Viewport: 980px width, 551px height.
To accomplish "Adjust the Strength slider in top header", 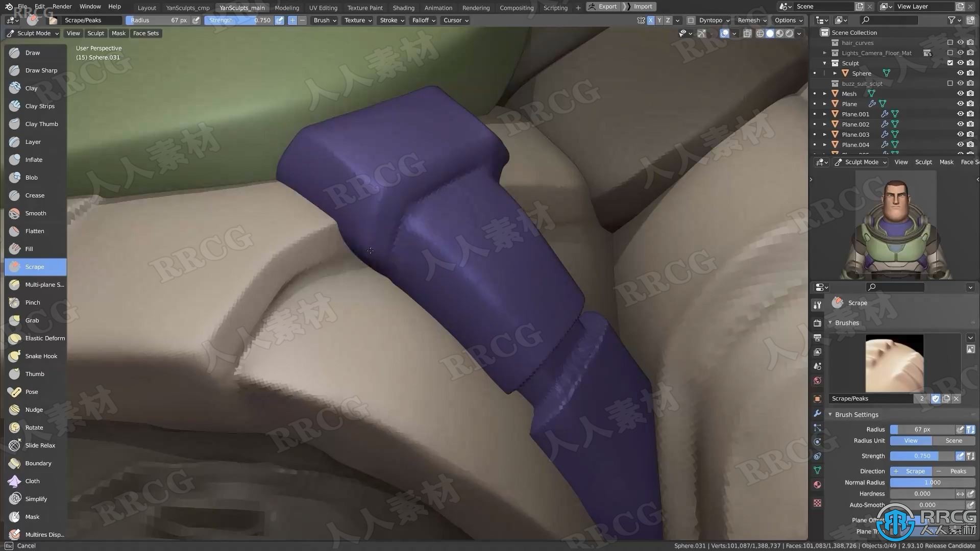I will [x=239, y=20].
